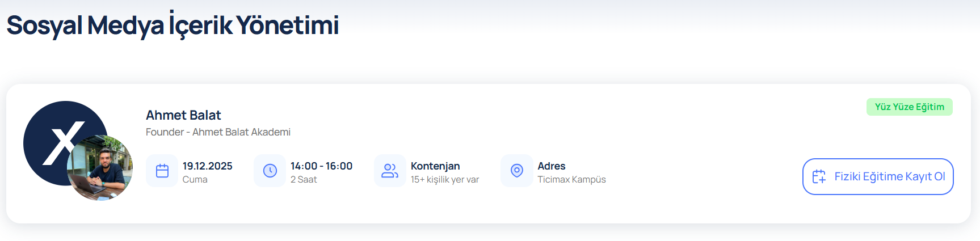Screen dimensions: 980x241
Task: Click the 2 Saat duration text
Action: pyautogui.click(x=304, y=180)
